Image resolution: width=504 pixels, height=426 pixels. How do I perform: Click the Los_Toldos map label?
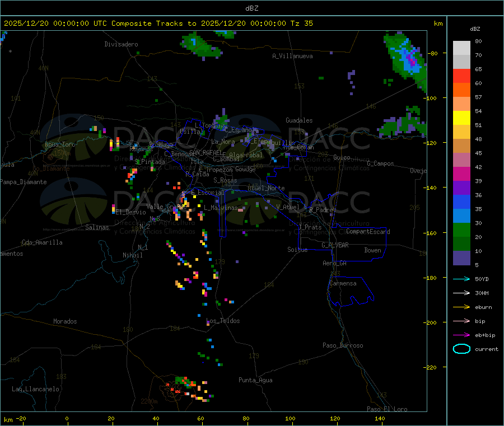tap(223, 321)
